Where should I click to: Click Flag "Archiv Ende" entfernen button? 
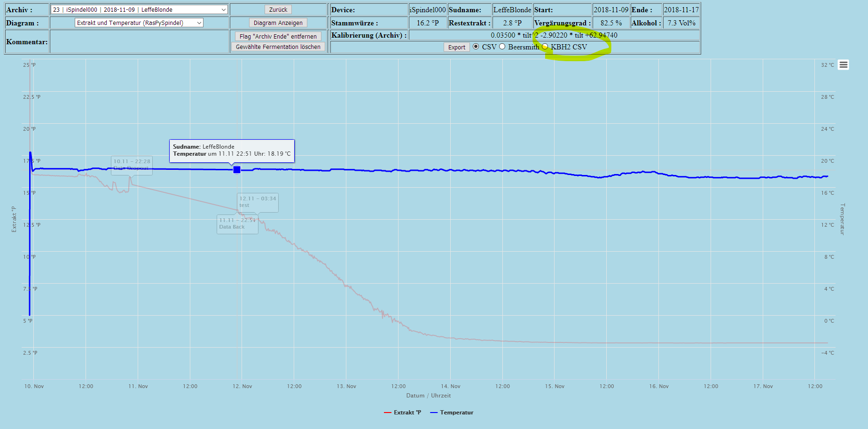(278, 36)
